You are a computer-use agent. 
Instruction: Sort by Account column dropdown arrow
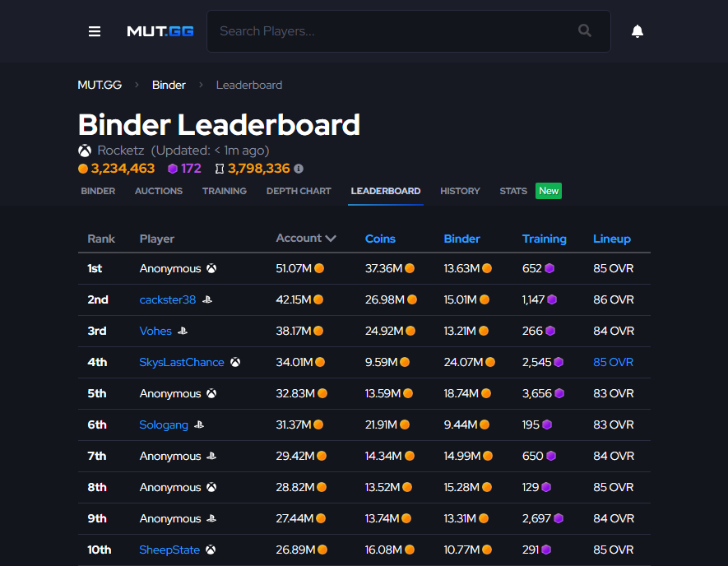(331, 239)
